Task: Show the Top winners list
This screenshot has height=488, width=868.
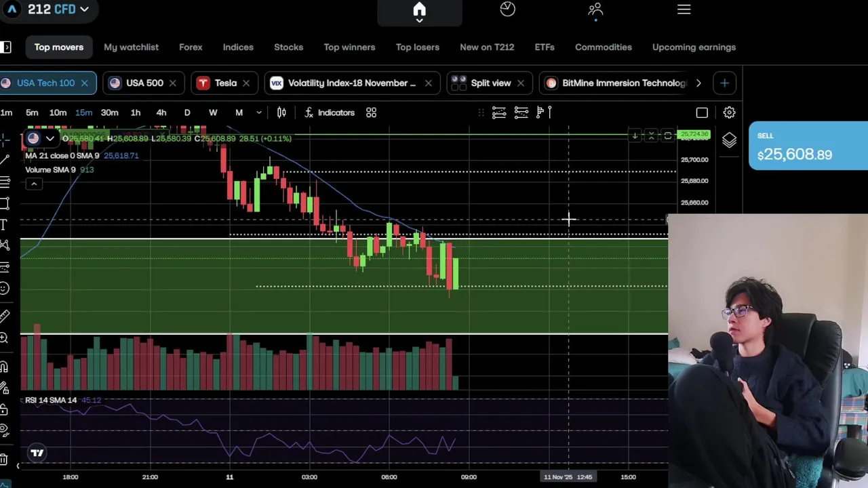Action: tap(349, 47)
